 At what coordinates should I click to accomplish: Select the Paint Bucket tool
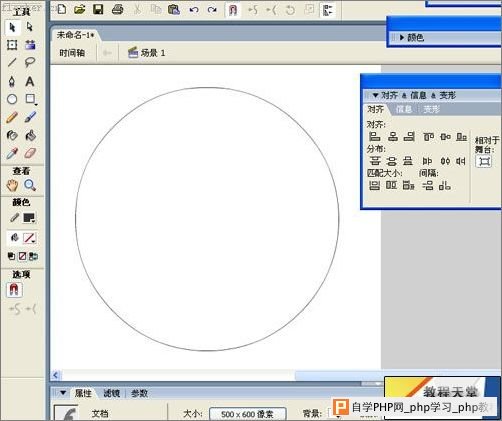pos(30,135)
